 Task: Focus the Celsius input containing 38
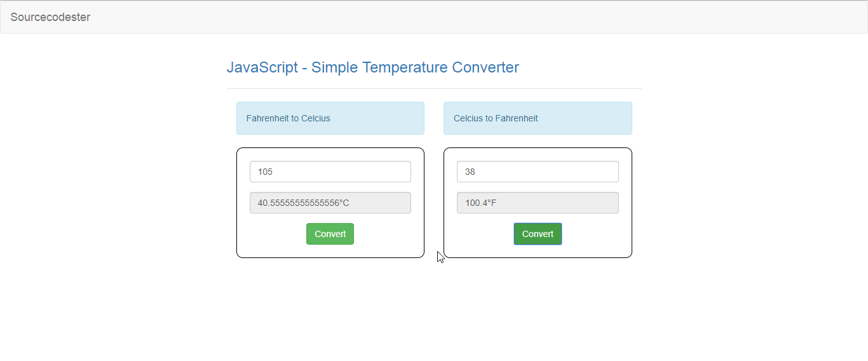(x=538, y=172)
